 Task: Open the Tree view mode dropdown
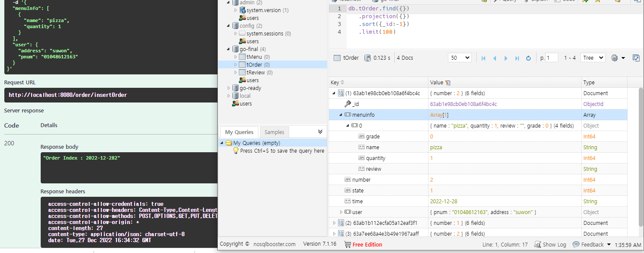592,58
